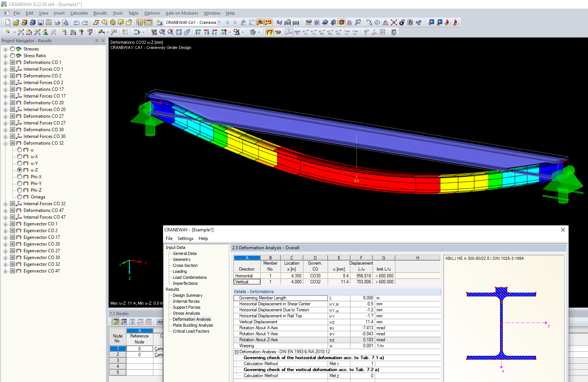Screen dimensions: 588x382
Task: Expand the Eigenvector CO 1 tree node
Action: 6,224
